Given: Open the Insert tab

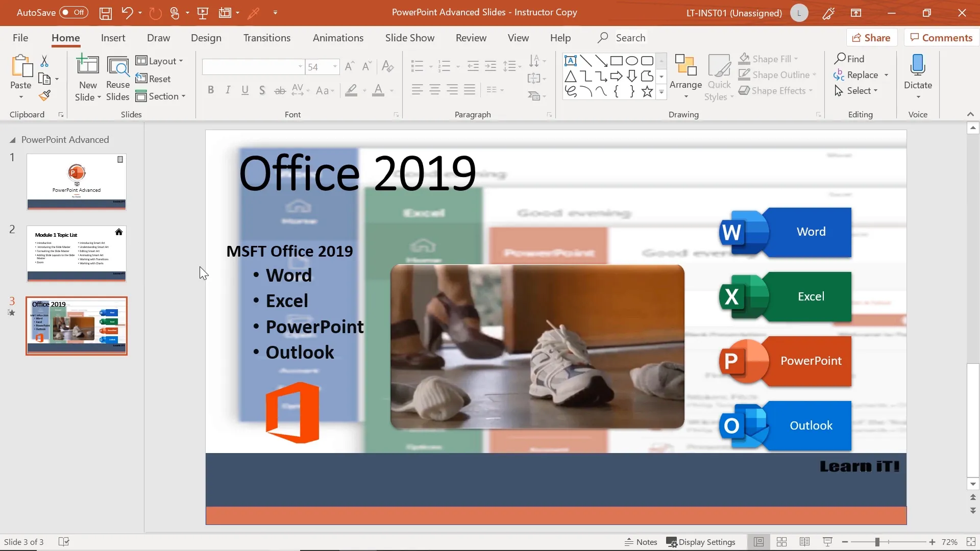Looking at the screenshot, I should (113, 38).
